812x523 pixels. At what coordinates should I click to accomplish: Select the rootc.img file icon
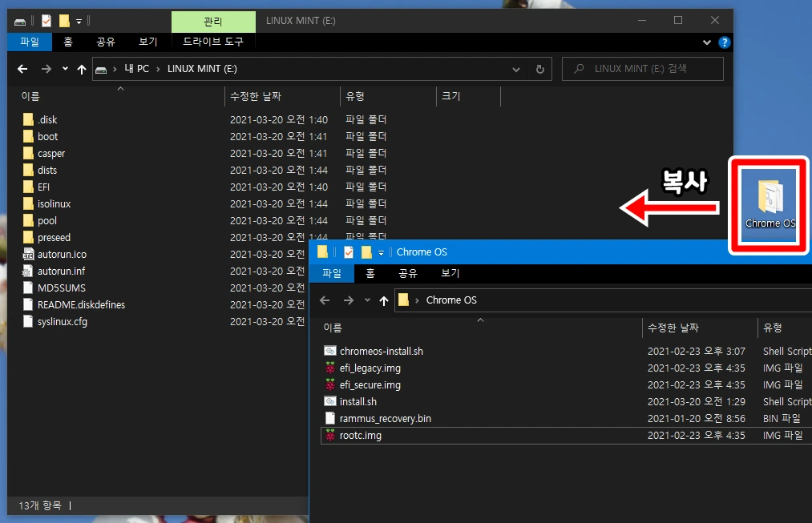coord(330,435)
